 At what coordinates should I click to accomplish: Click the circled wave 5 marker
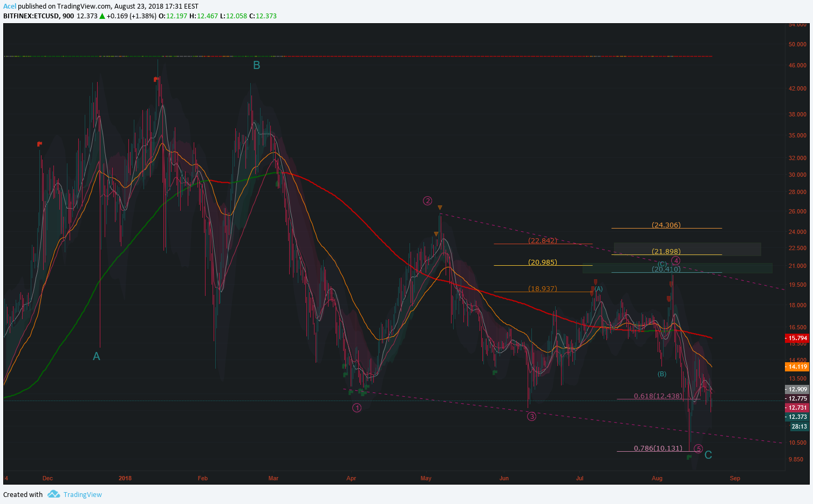point(698,448)
